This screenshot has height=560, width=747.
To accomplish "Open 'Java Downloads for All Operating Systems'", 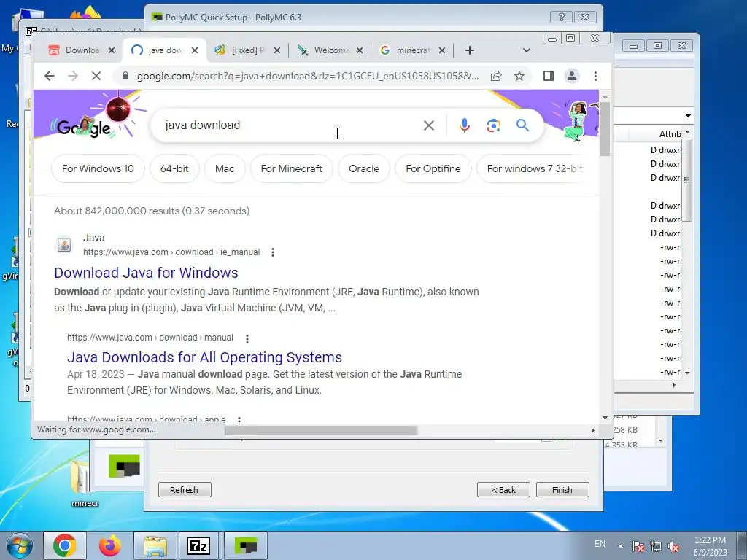I will tap(204, 357).
